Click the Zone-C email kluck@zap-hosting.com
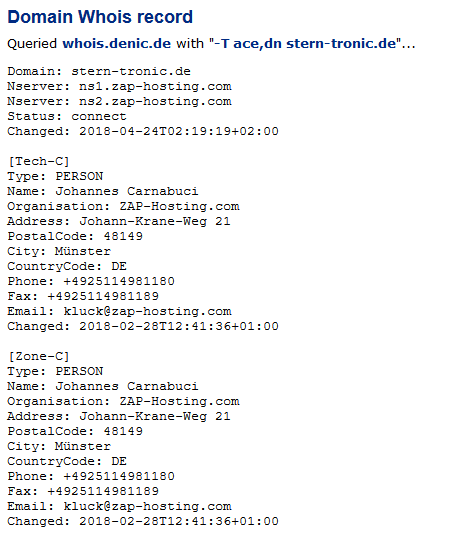The image size is (449, 538). coord(147,506)
